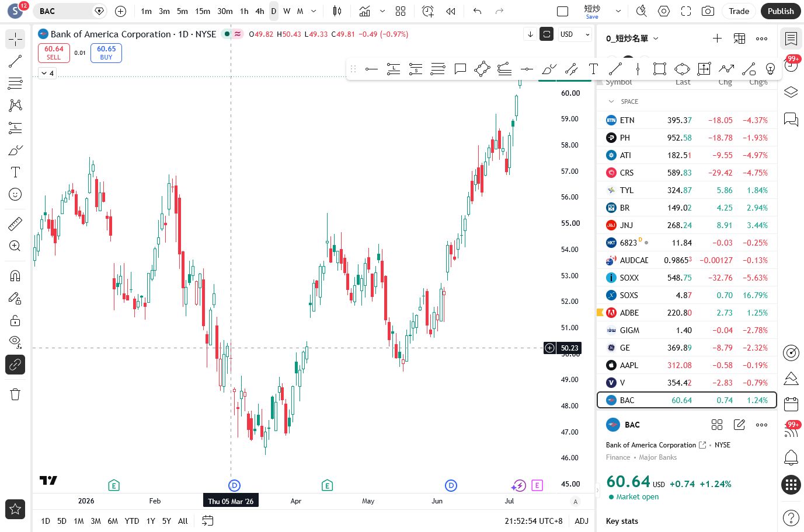Select the zoom in tool

[x=15, y=246]
